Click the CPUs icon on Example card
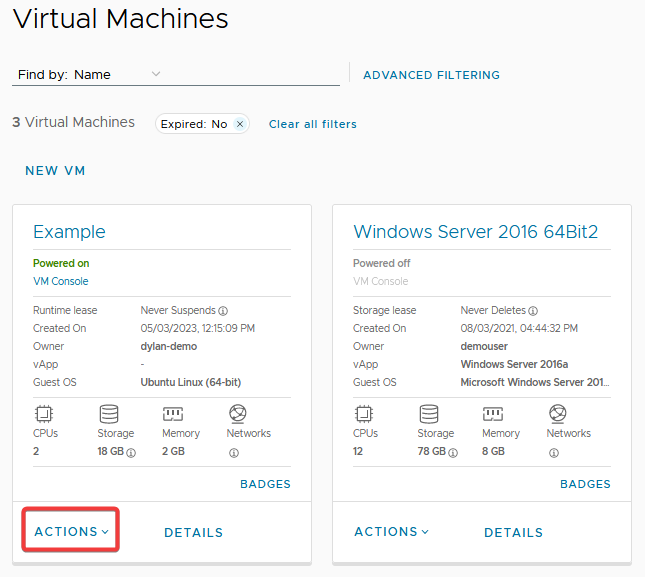Viewport: 645px width, 577px height. coord(43,413)
